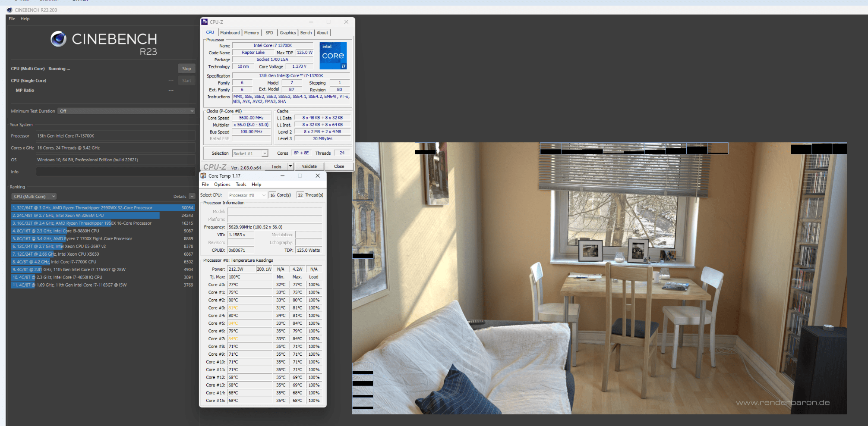Close the CPU-Z window with the X

(x=346, y=22)
